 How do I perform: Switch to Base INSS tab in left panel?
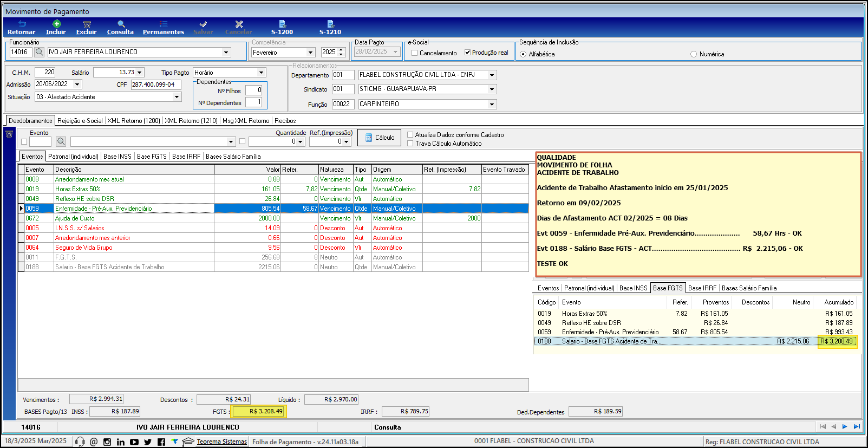point(118,157)
